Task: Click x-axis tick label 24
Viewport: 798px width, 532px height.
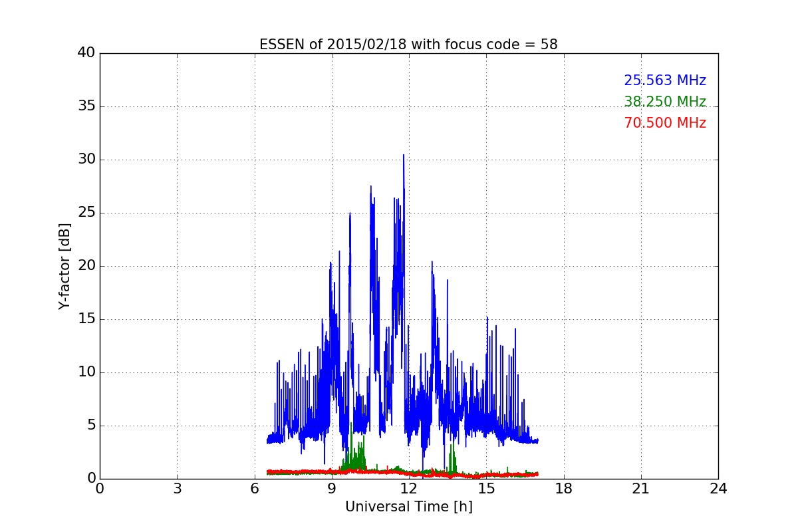Action: coord(718,488)
